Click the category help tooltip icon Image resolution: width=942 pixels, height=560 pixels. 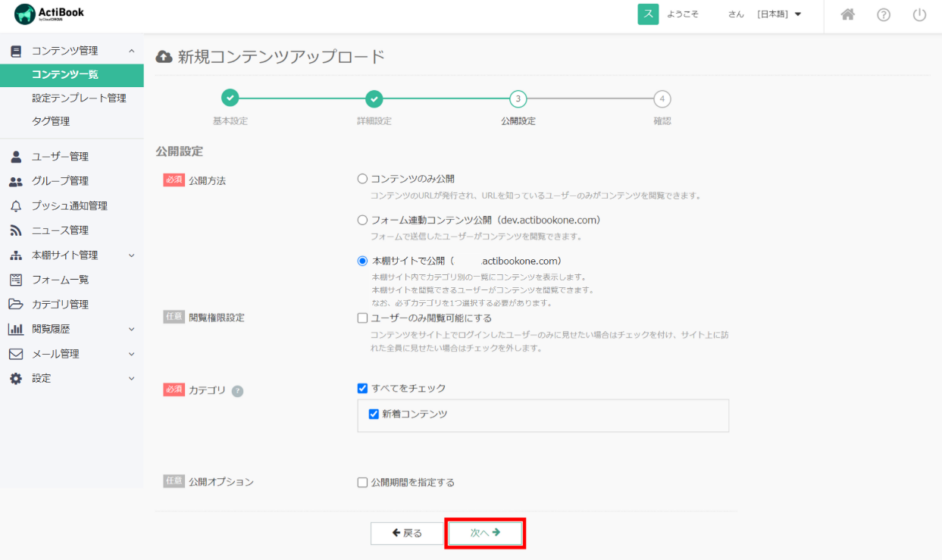tap(237, 391)
